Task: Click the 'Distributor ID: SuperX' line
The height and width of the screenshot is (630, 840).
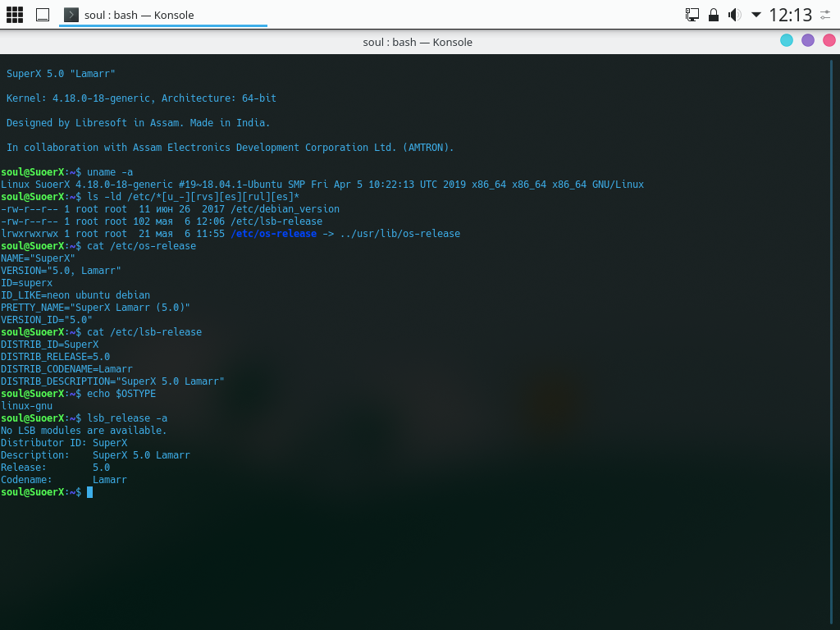Action: point(64,443)
